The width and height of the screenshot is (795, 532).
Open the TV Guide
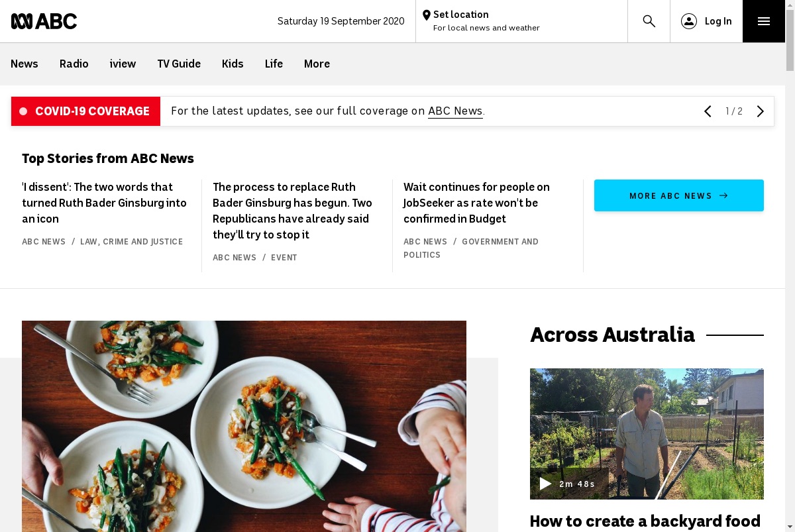click(x=179, y=64)
